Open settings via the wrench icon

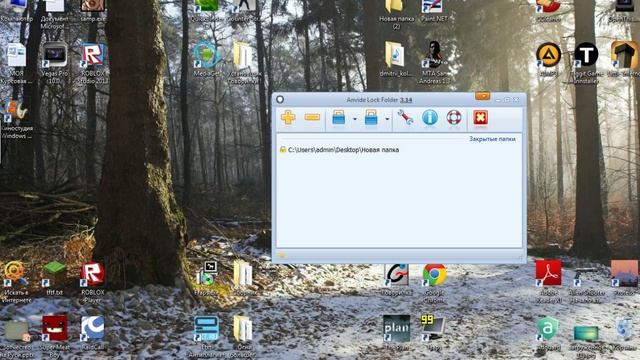(406, 118)
